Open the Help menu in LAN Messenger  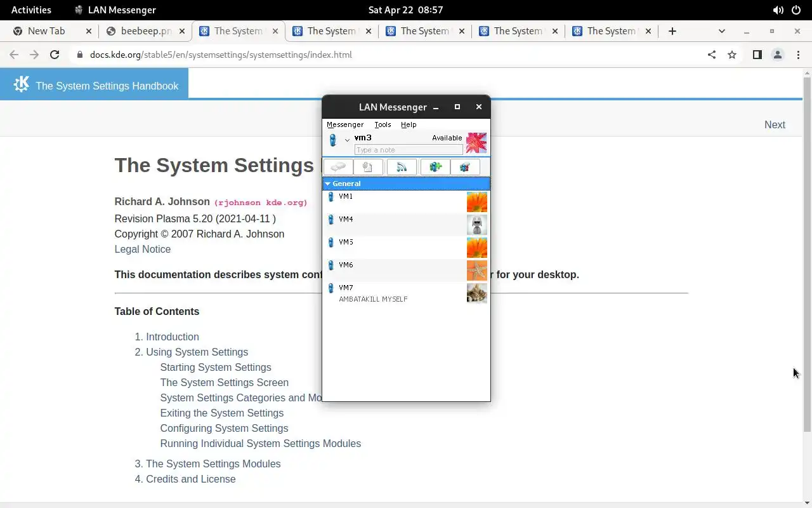(409, 124)
